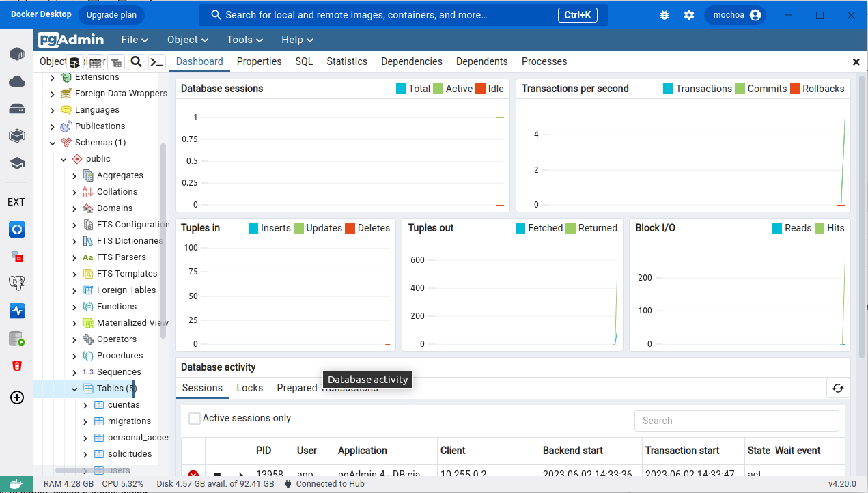Click the Rollbacks legend color swatch
The height and width of the screenshot is (493, 868).
click(795, 89)
